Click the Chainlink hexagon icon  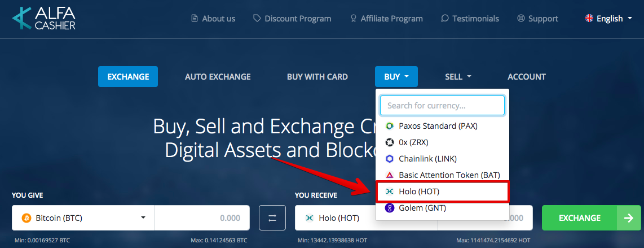pyautogui.click(x=389, y=159)
